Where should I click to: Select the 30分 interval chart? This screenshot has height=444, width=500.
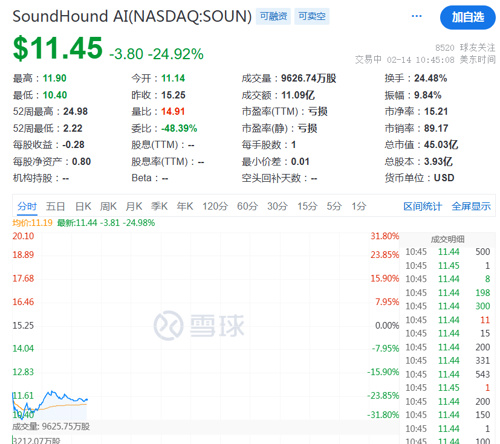(277, 206)
